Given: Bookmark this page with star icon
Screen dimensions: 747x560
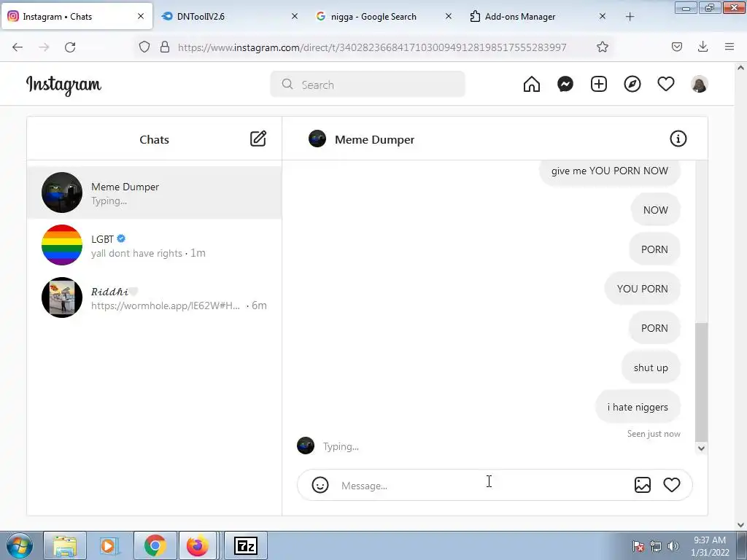Looking at the screenshot, I should (602, 47).
